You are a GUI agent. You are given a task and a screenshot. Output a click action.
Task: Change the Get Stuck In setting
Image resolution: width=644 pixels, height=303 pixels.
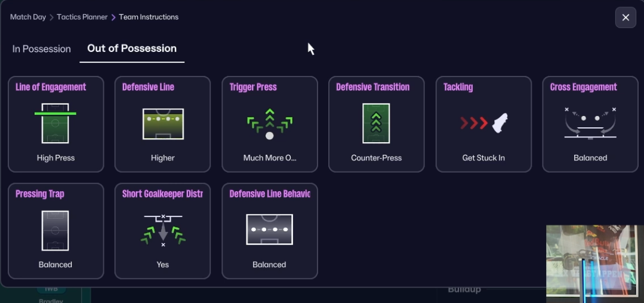pos(483,158)
